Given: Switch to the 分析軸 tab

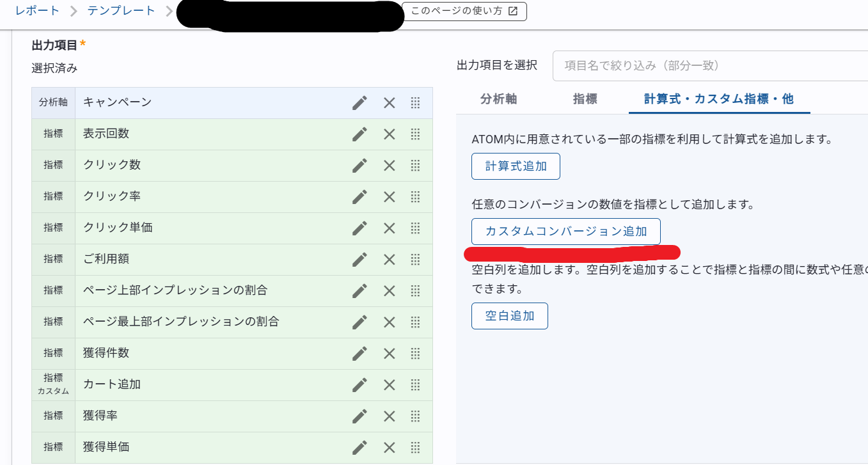Looking at the screenshot, I should coord(498,99).
